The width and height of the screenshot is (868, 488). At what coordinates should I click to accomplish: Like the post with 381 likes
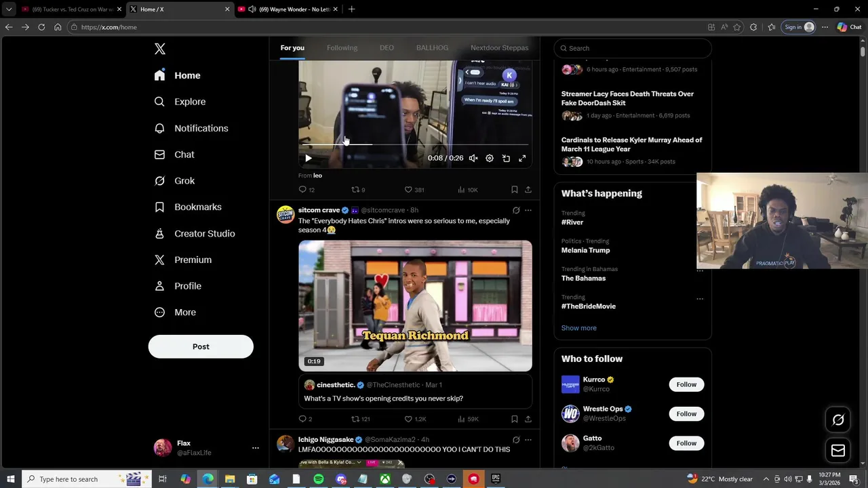tap(414, 190)
